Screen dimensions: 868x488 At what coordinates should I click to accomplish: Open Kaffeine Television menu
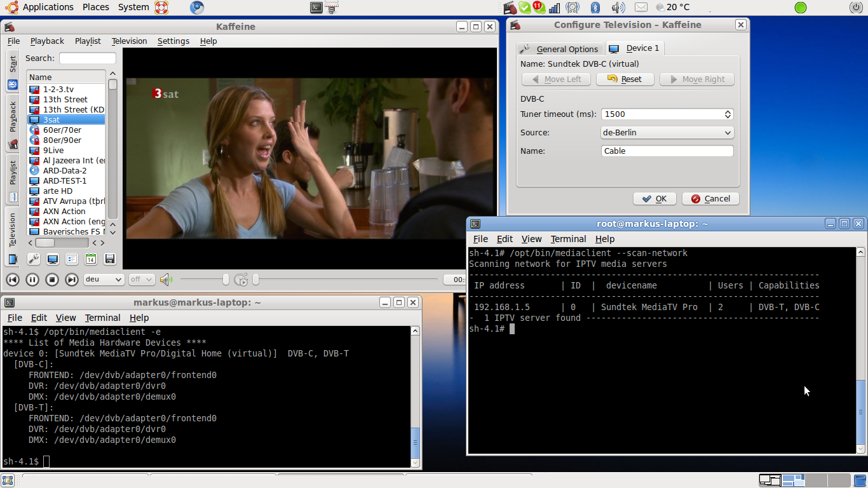(129, 41)
